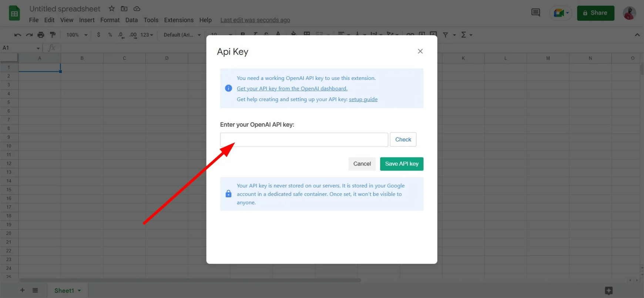Screen dimensions: 644x298
Task: Open the Insert menu
Action: click(87, 20)
